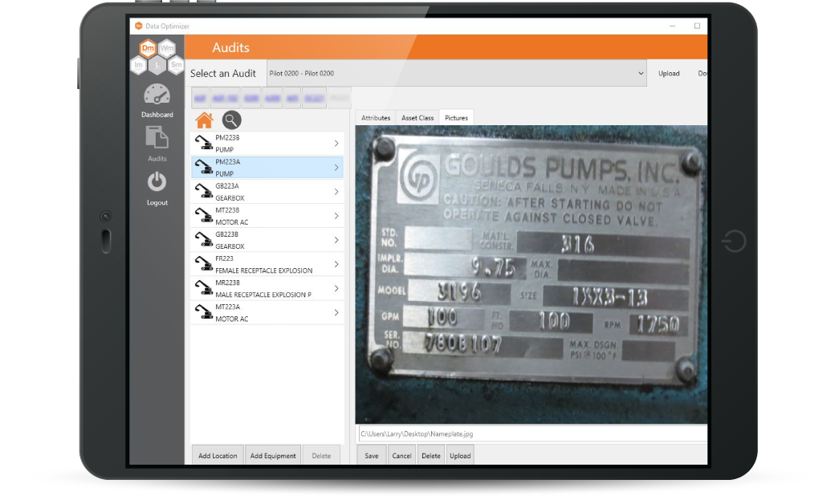Select the GB223A label text
Viewport: 835px width, 504px height.
227,186
